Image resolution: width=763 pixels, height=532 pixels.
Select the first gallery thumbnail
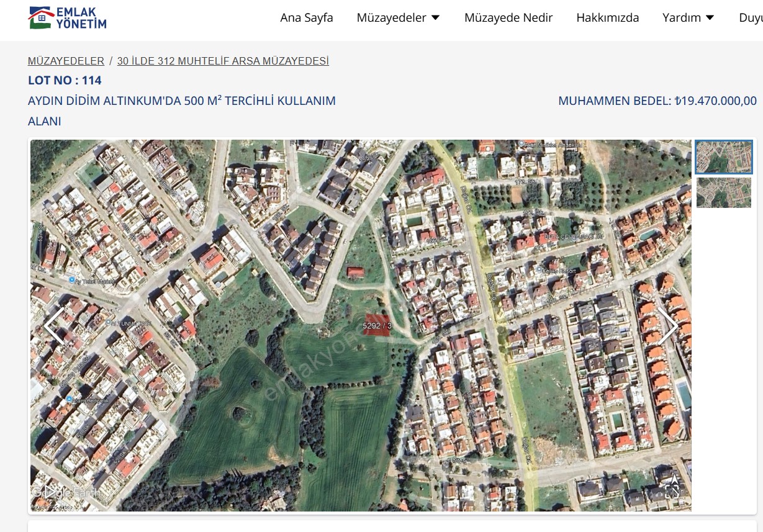click(x=724, y=157)
